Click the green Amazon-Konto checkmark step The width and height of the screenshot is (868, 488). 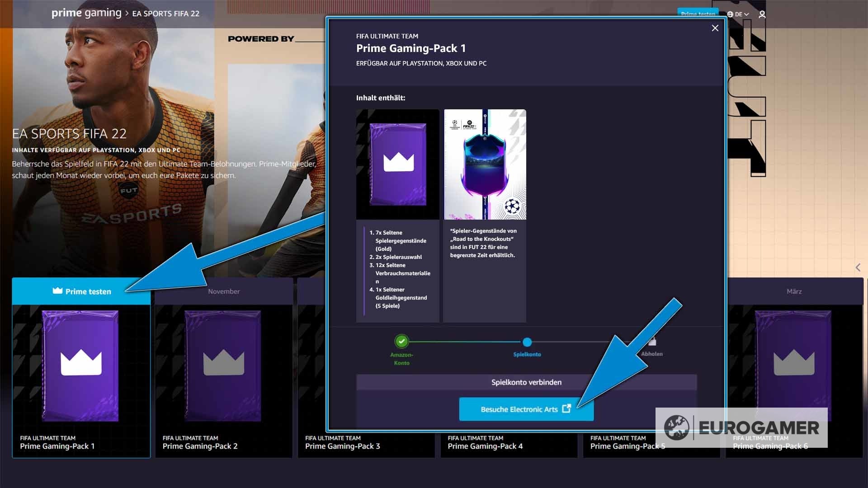tap(401, 341)
